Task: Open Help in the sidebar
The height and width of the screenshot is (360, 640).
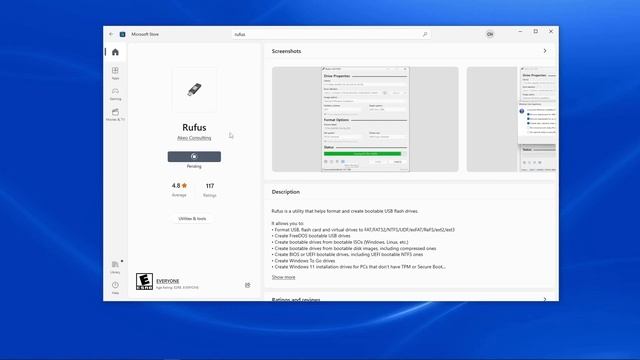Action: [x=115, y=288]
